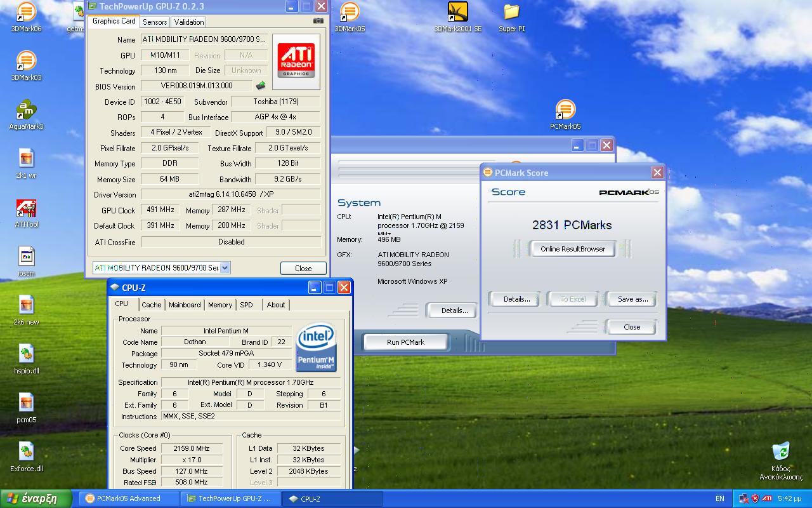
Task: Select the Graphics Card tab in GPU-Z
Action: [114, 21]
